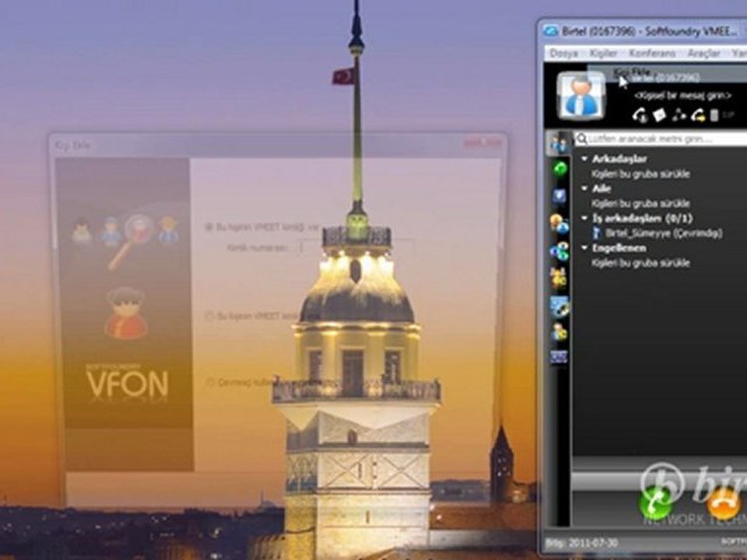Click the phone call icon under personal message
Viewport: 747px width, 560px height.
pos(640,115)
